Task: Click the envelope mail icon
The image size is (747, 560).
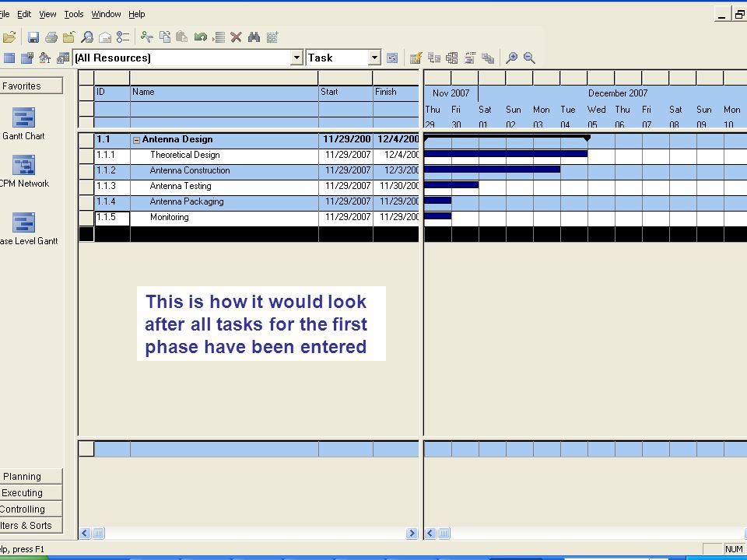Action: [105, 37]
